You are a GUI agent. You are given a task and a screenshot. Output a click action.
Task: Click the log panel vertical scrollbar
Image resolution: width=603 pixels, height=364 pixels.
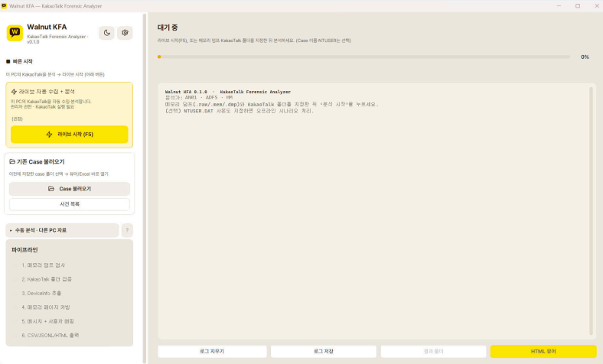591,210
